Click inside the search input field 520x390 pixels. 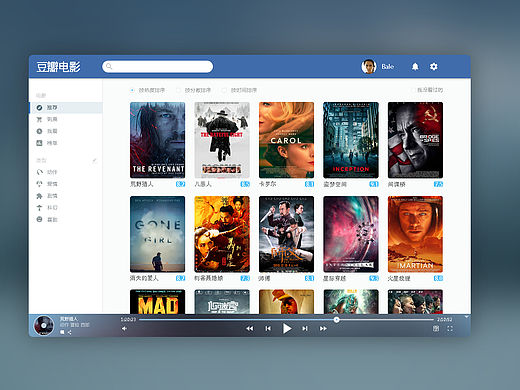[157, 67]
